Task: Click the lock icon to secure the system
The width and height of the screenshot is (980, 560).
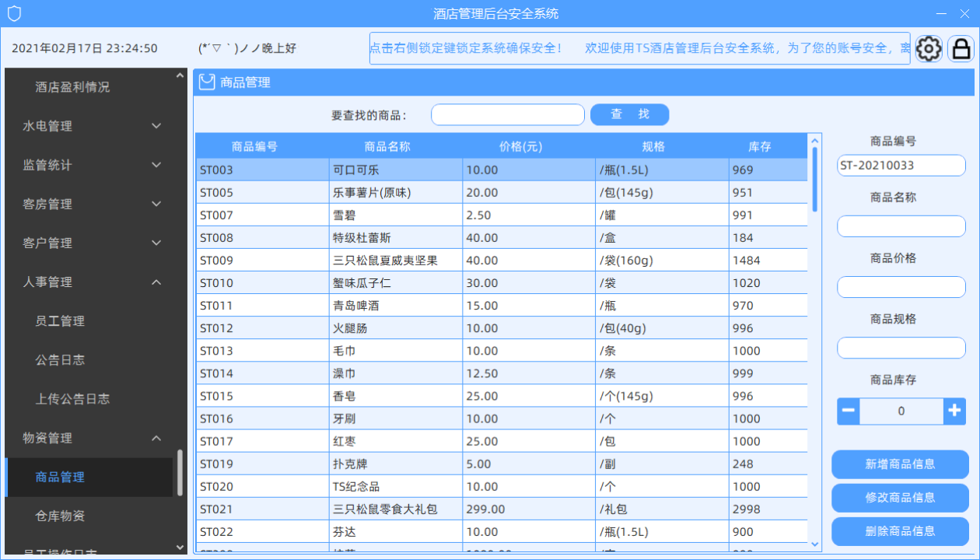Action: (961, 48)
